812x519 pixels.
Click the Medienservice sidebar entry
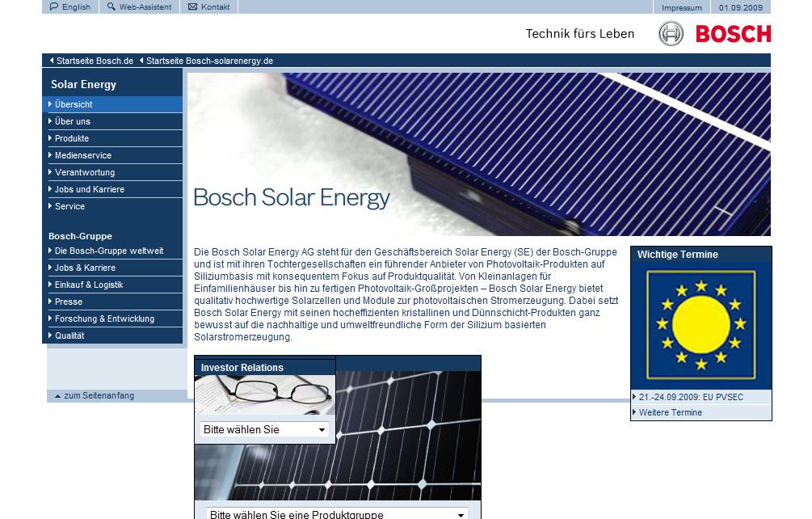tap(83, 155)
